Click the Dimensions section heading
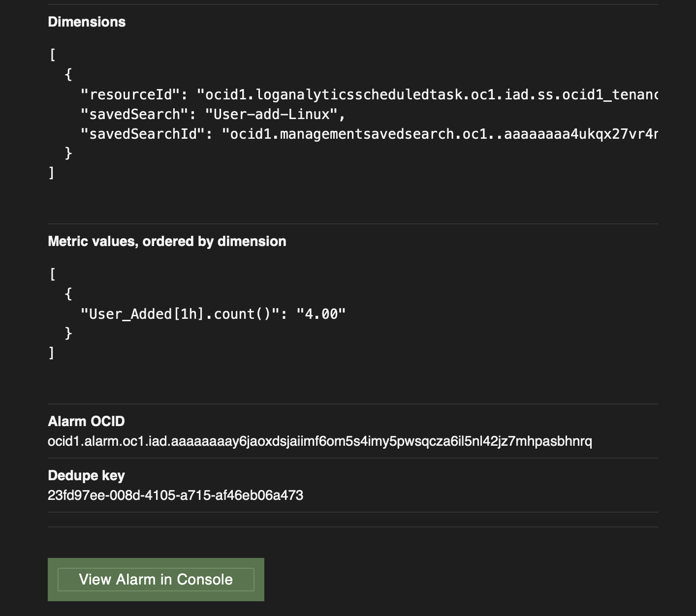 87,22
